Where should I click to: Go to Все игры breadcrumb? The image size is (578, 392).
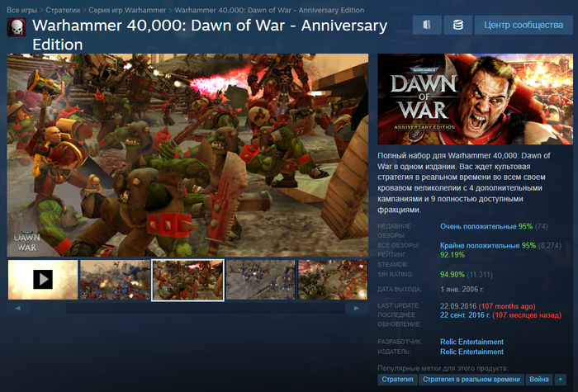tap(23, 7)
